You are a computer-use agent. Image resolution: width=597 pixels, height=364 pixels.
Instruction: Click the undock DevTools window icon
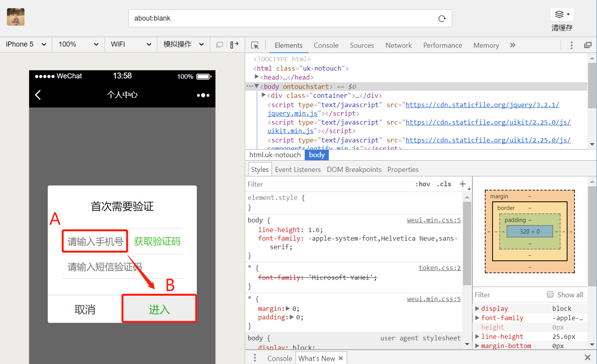pos(588,45)
